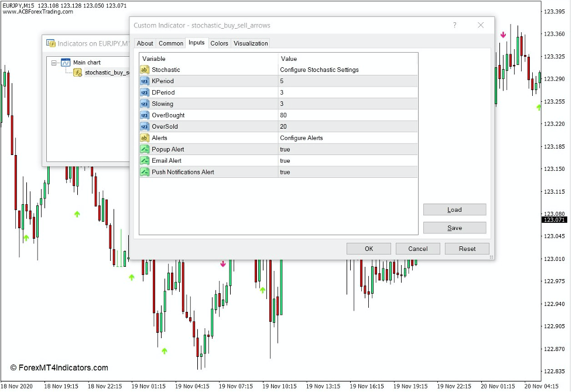Click the stochastic_buy_sell indicator icon in tree
The image size is (572, 392).
[x=77, y=73]
